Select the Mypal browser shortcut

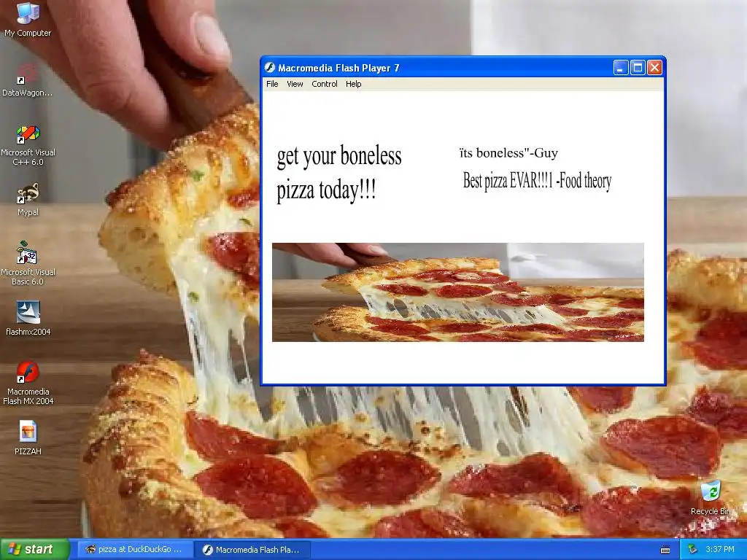pos(28,199)
